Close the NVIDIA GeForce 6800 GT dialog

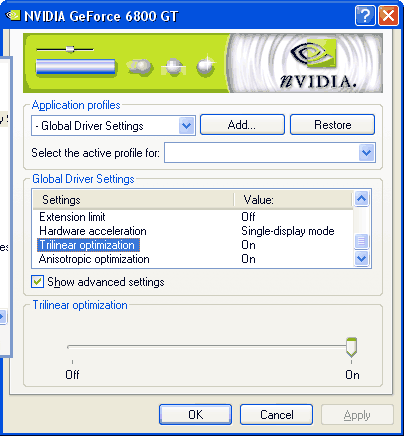pos(388,15)
